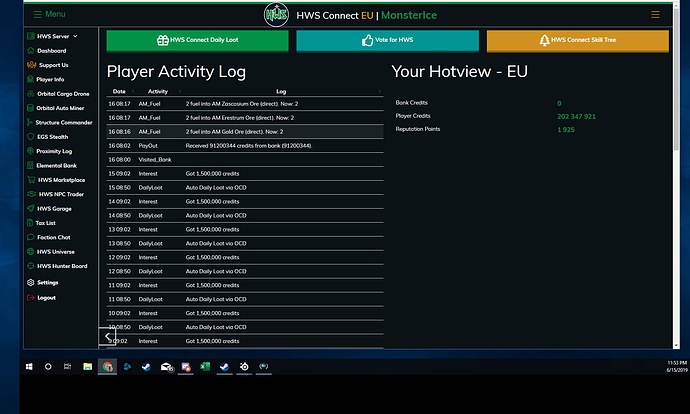The width and height of the screenshot is (690, 414).
Task: Open the HWS Connect Skill Tree
Action: click(577, 41)
